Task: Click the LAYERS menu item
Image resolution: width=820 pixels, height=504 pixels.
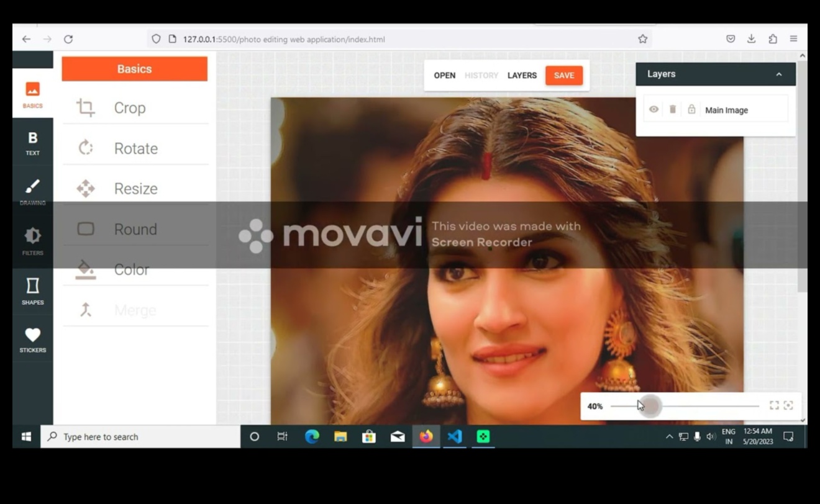Action: [522, 76]
